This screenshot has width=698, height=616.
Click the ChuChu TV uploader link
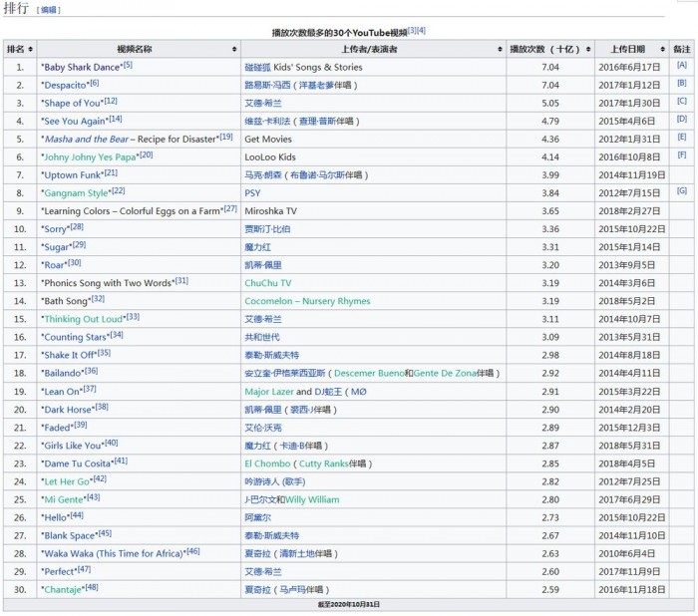point(267,283)
